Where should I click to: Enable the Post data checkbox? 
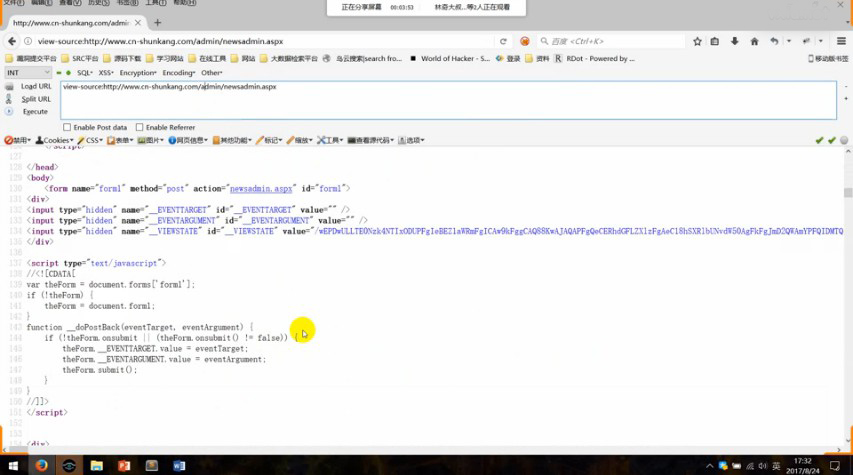coord(68,128)
